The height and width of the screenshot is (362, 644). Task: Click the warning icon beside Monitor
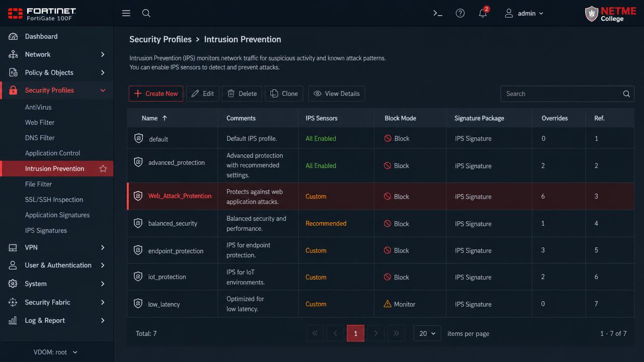[387, 304]
